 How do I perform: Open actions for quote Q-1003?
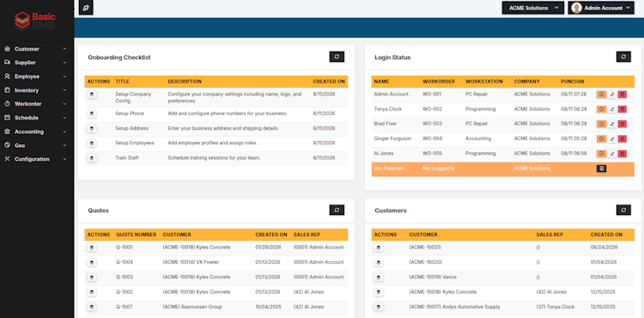tap(92, 278)
